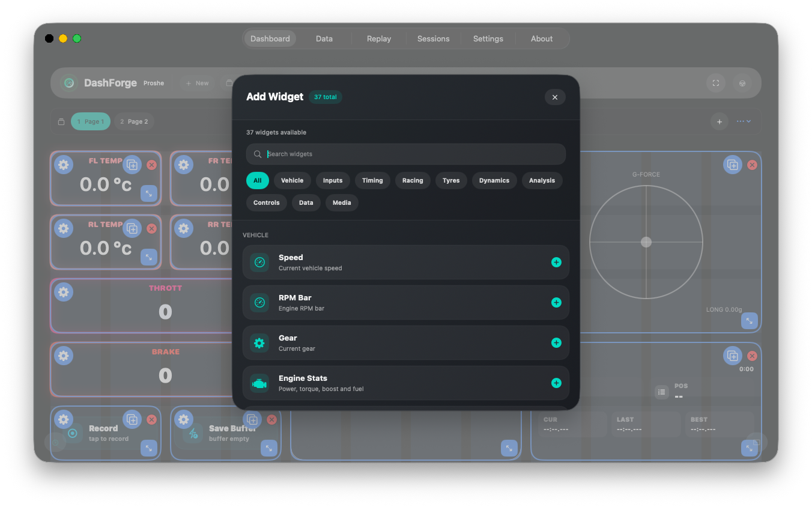Duplicate the lap timing widget
Viewport: 812px width, 507px height.
coord(733,356)
